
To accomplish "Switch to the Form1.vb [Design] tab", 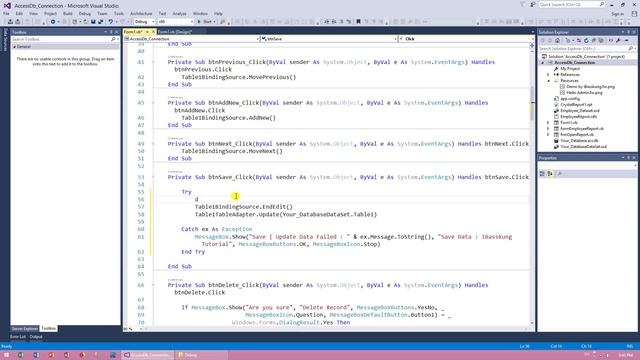I will click(175, 32).
